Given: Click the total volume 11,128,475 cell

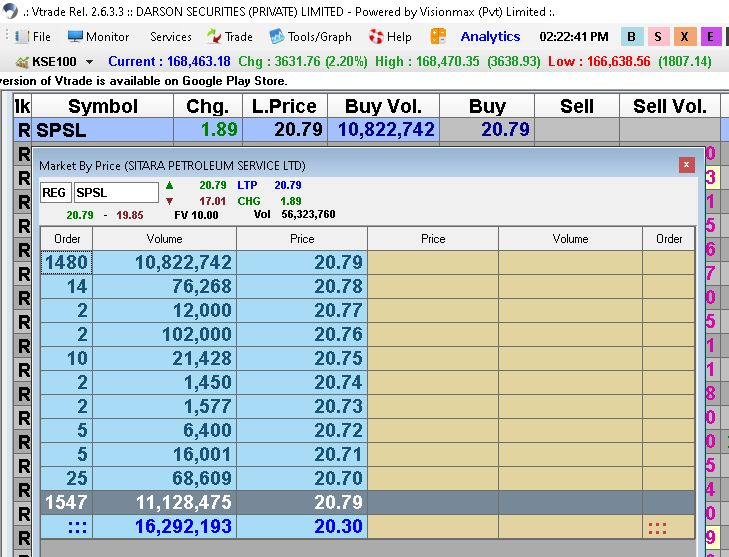Looking at the screenshot, I should (165, 503).
